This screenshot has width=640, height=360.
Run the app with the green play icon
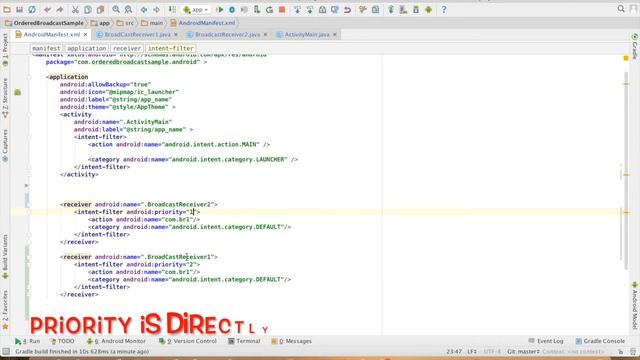[x=220, y=9]
